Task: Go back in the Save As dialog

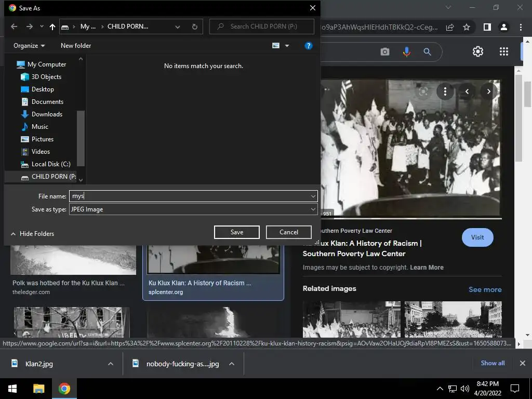Action: (x=14, y=26)
